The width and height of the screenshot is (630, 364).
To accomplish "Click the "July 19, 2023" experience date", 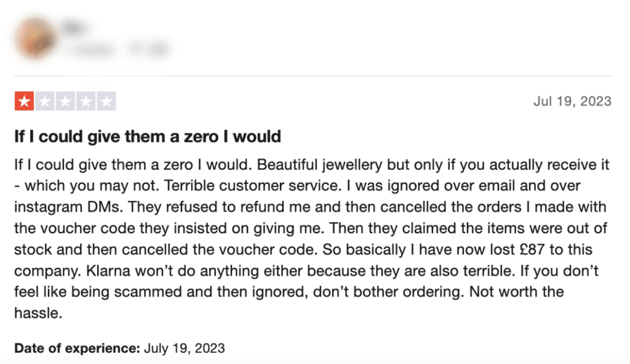I will pos(184,348).
